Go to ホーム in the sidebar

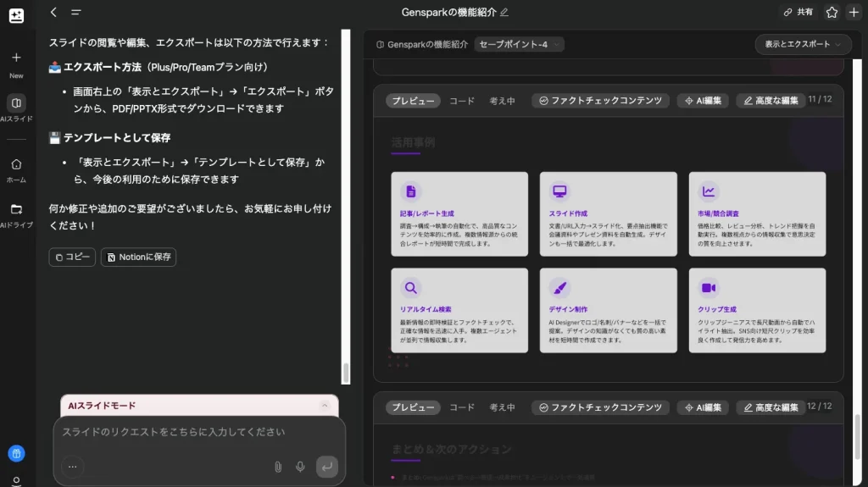(x=16, y=170)
